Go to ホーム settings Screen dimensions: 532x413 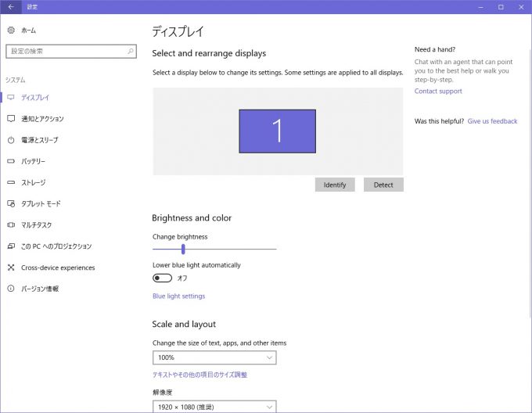[x=28, y=31]
